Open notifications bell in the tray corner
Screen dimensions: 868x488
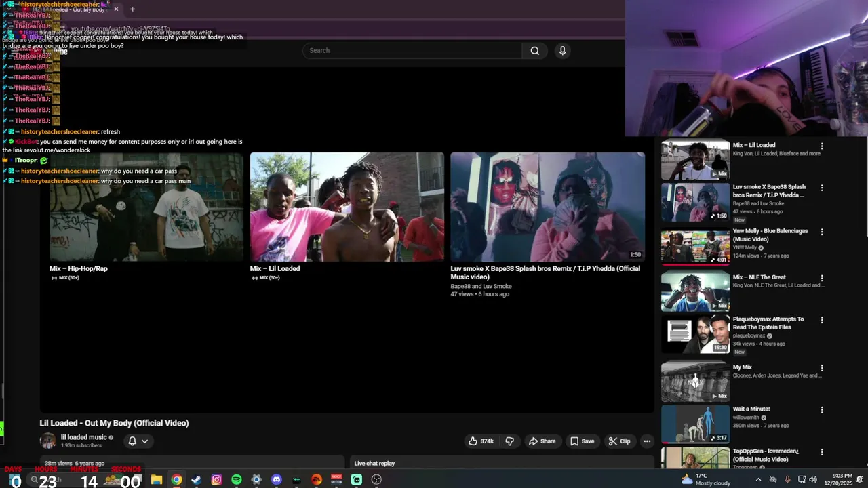(861, 480)
